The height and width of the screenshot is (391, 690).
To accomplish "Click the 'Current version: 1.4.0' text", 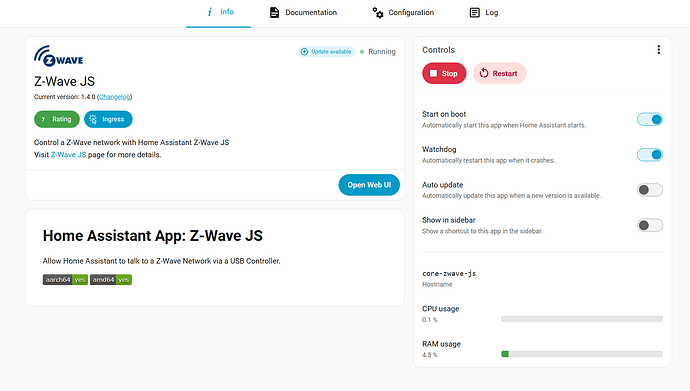I will pos(65,97).
